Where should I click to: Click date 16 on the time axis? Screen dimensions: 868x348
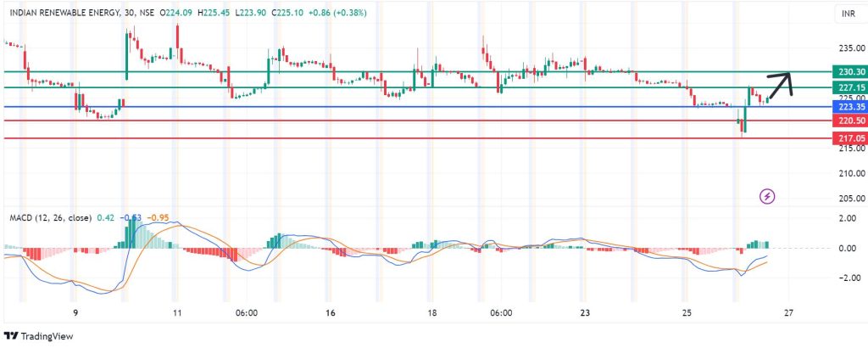[x=330, y=312]
